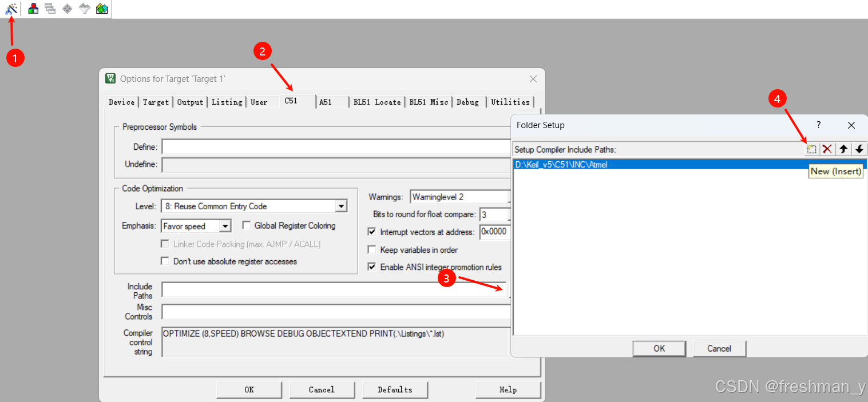Move selected path down with down arrow
This screenshot has width=868, height=402.
point(859,149)
